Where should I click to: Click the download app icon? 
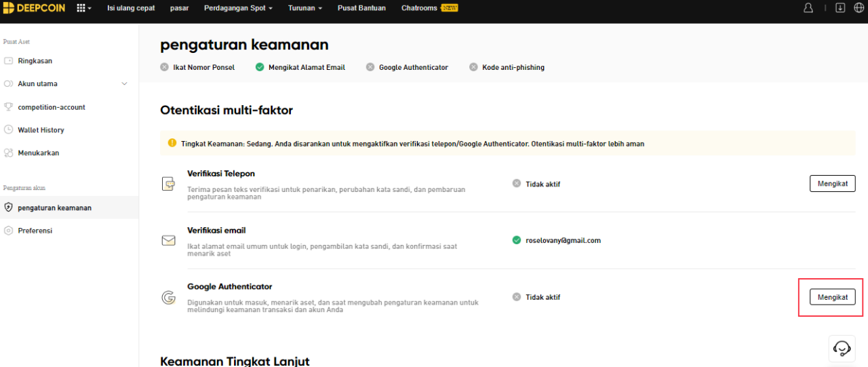coord(840,8)
